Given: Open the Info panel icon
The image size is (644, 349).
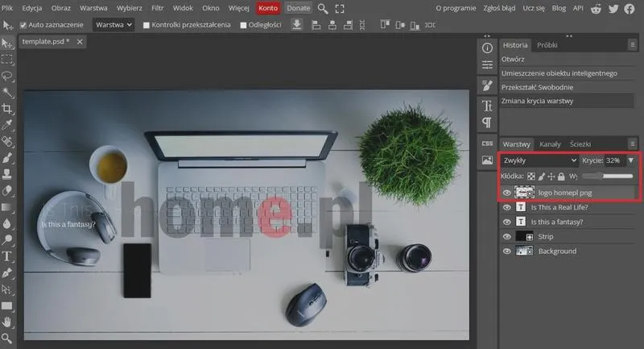Looking at the screenshot, I should [x=487, y=48].
